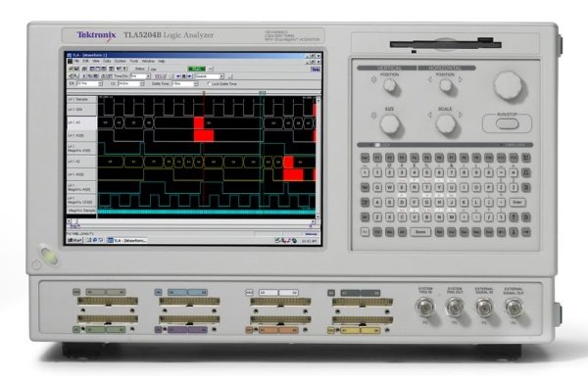The height and width of the screenshot is (382, 588).
Task: Click the vertical SIZE knob
Action: pyautogui.click(x=390, y=124)
